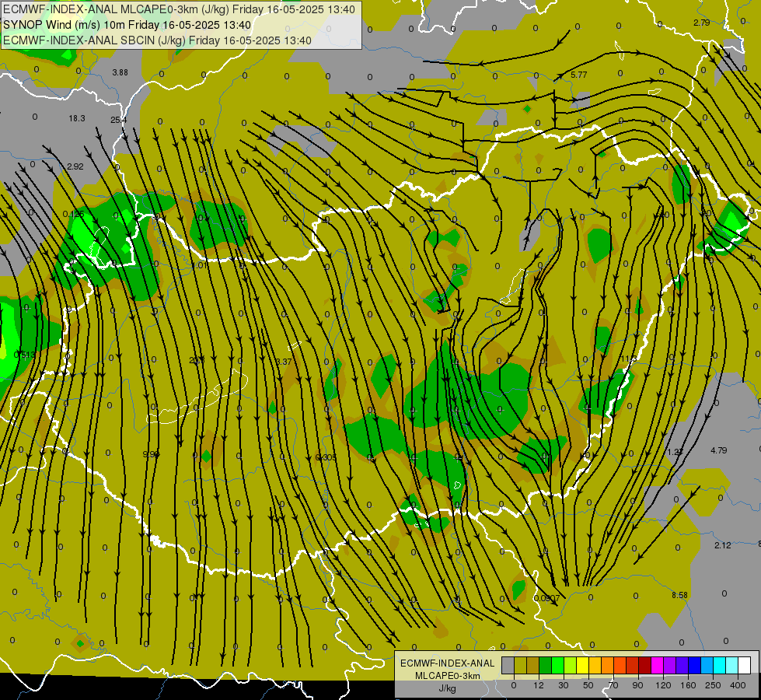This screenshot has width=761, height=700.
Task: Click the MLCAPE0-3km title line
Action: pos(179,9)
